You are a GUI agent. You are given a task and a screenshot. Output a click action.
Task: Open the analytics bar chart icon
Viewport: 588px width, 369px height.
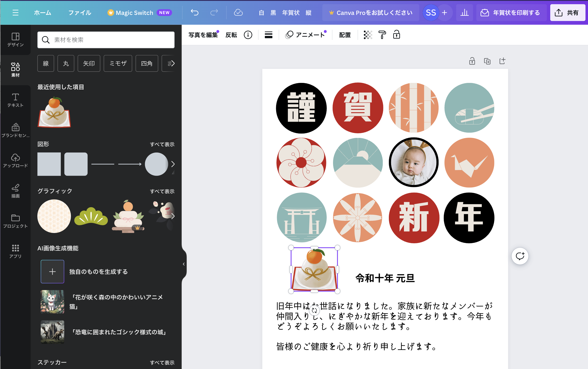point(464,12)
